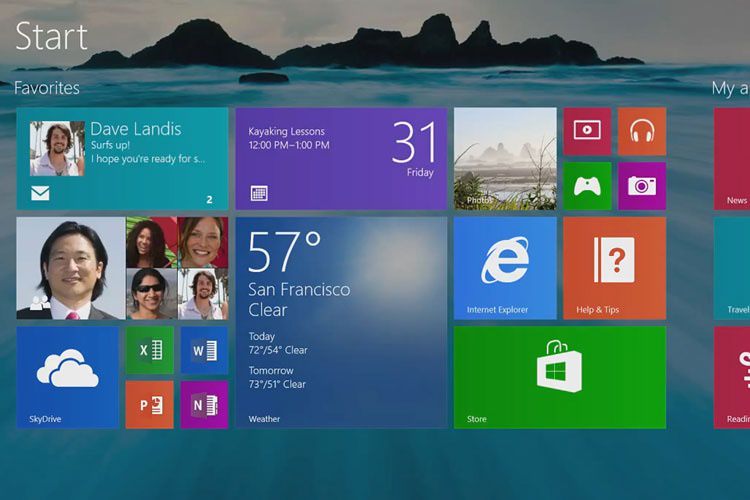Open the Weather tile for San Francisco
The height and width of the screenshot is (500, 750).
[x=341, y=322]
